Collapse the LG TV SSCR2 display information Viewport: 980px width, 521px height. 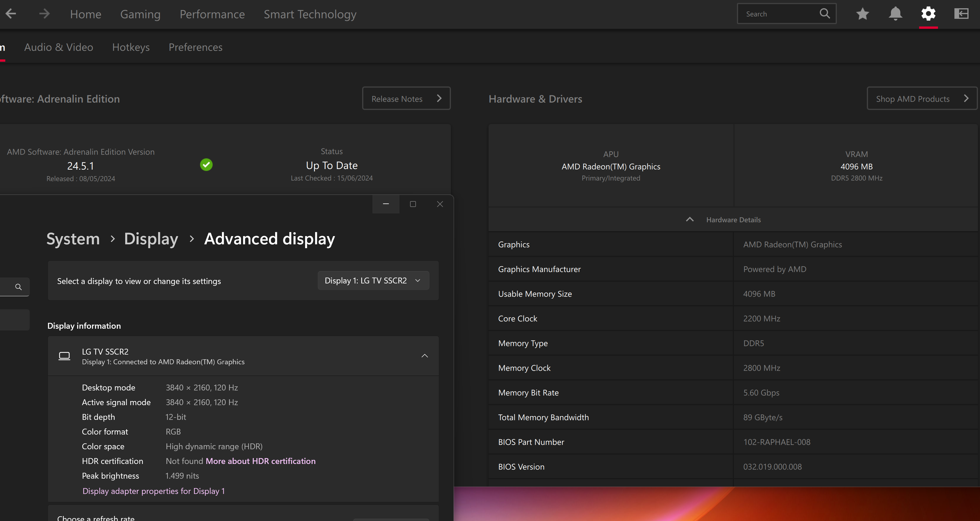(x=424, y=356)
